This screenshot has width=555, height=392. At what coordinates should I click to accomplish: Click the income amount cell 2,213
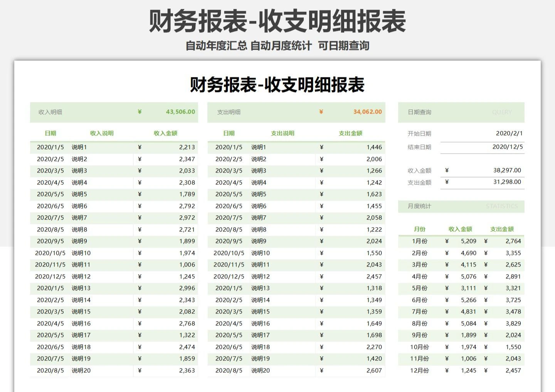pyautogui.click(x=187, y=147)
